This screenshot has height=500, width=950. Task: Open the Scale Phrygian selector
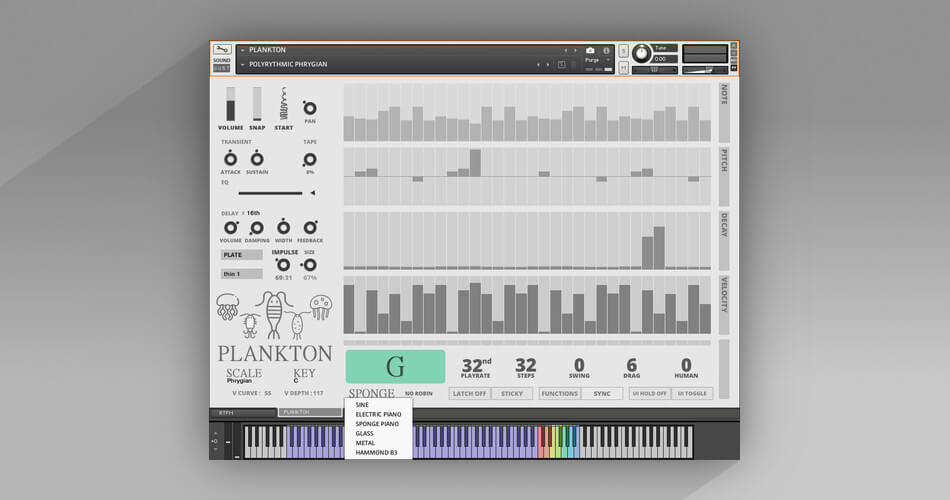[x=244, y=376]
